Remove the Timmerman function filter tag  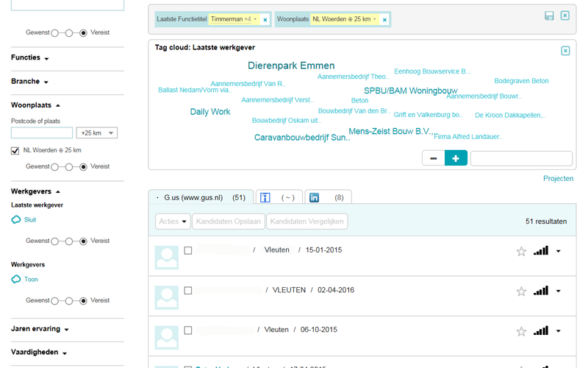265,20
